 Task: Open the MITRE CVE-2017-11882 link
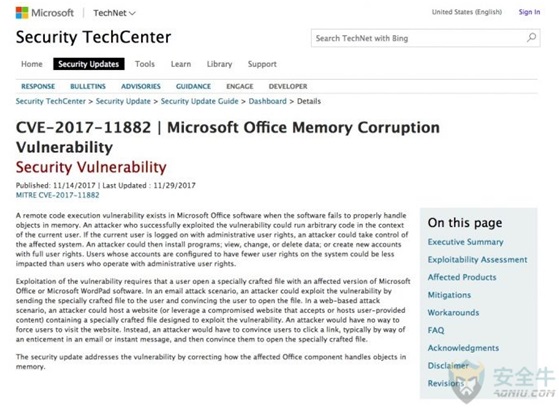[x=57, y=195]
